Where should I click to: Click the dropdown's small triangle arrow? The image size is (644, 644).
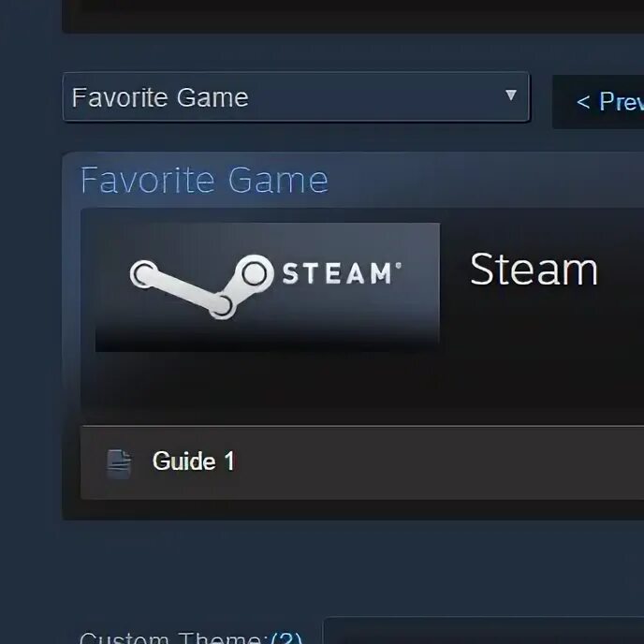pos(510,95)
